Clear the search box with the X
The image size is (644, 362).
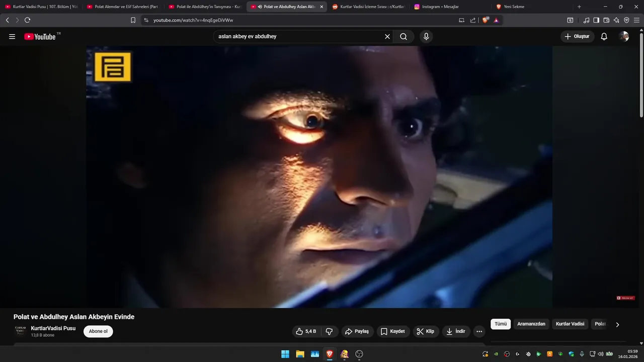(x=387, y=37)
